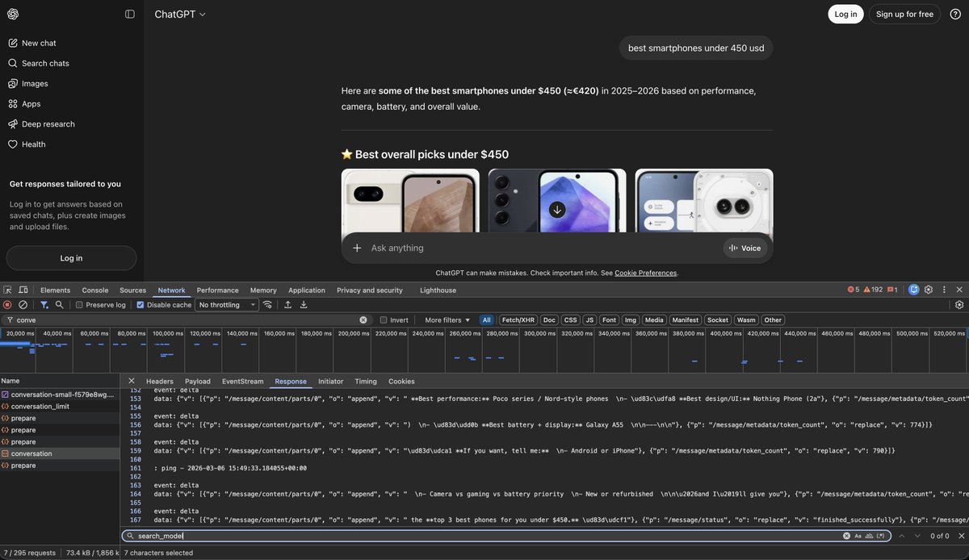
Task: Open Cookie Preferences link
Action: click(645, 273)
